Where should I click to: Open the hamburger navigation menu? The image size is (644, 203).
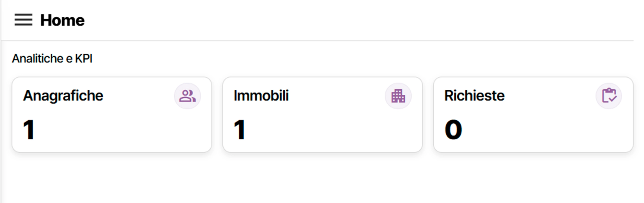click(x=23, y=20)
